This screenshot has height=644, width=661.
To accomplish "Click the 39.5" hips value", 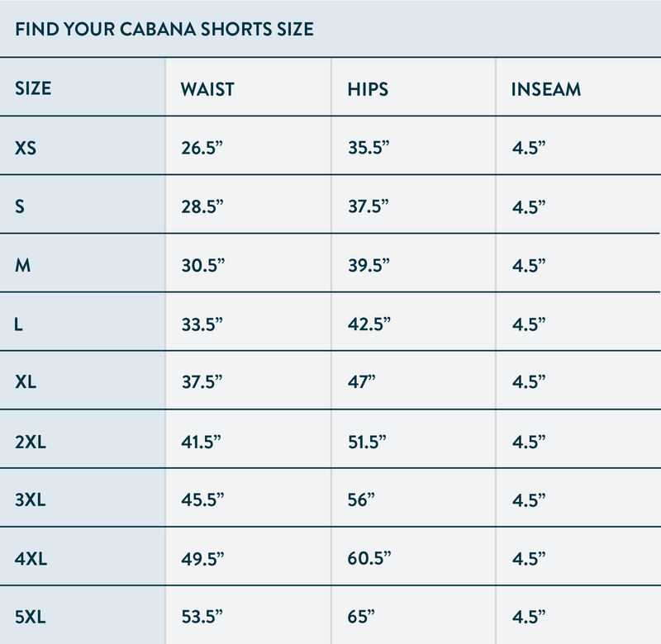I will (x=369, y=266).
